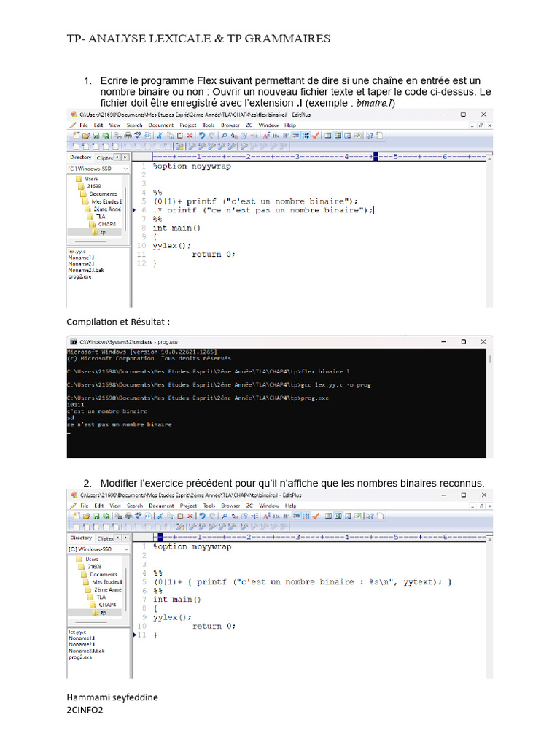560x747 pixels.
Task: Click Find magnifier icon in top EditPlus toolbar
Action: coord(225,136)
